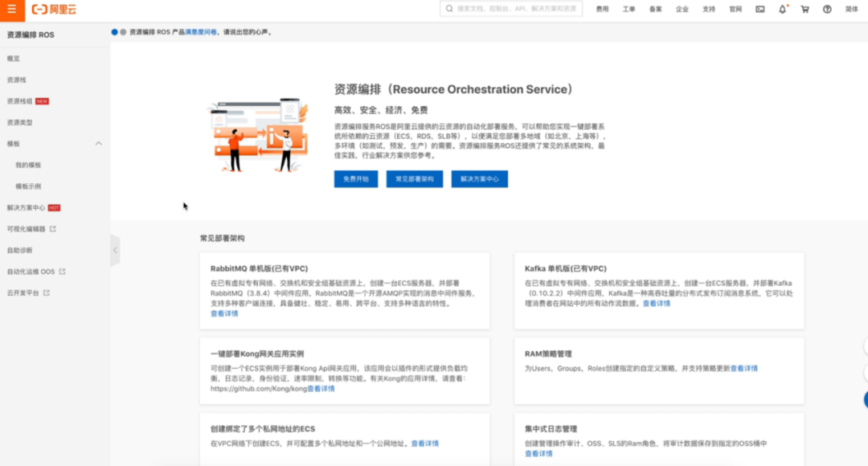Screen dimensions: 868x466
Task: Open 备案 in the top navigation
Action: pos(656,10)
